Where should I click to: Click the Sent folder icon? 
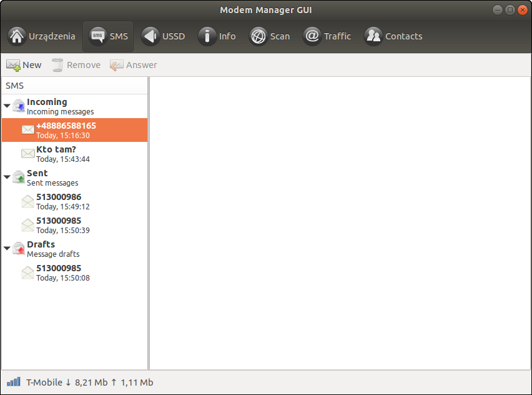[19, 177]
